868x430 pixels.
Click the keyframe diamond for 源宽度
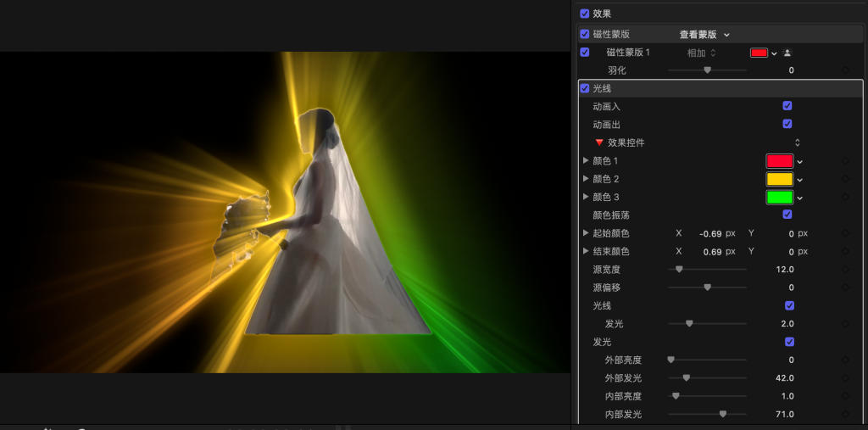click(845, 270)
